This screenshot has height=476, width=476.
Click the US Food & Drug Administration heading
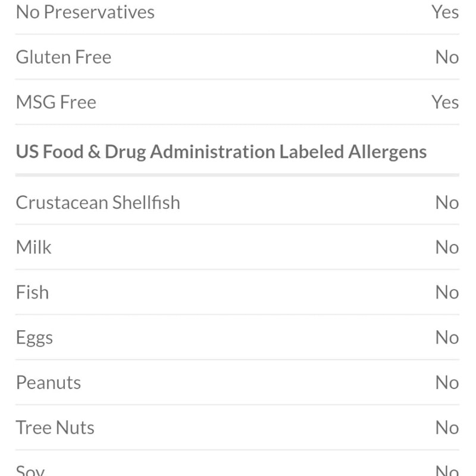click(x=221, y=152)
